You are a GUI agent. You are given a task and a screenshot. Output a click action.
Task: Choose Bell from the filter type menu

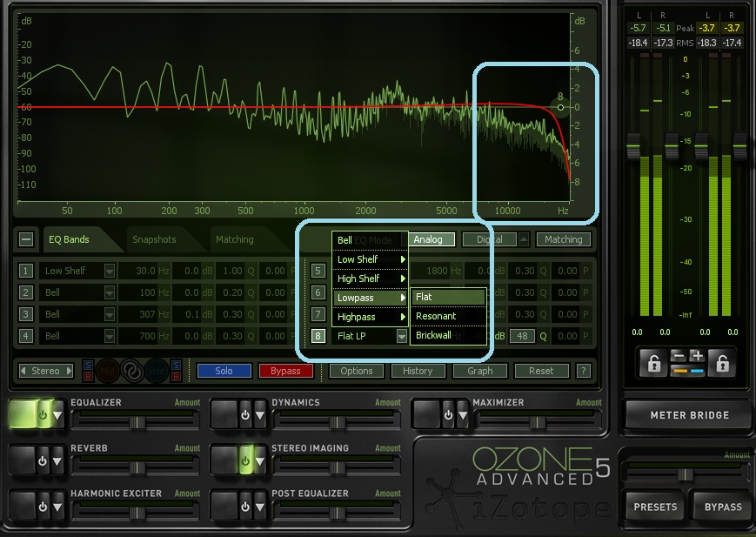pyautogui.click(x=370, y=240)
